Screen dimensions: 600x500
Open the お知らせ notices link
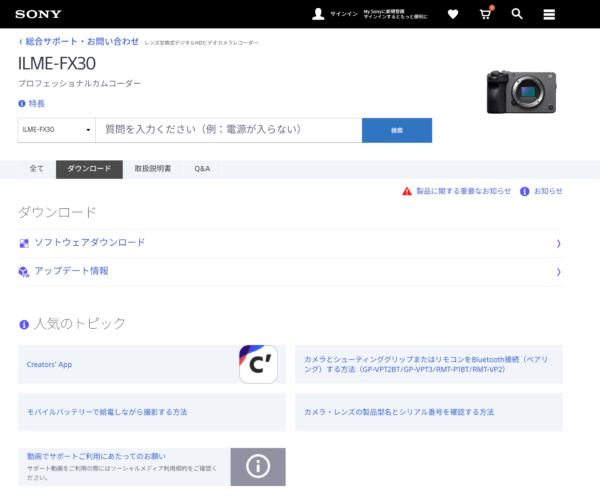coord(548,191)
